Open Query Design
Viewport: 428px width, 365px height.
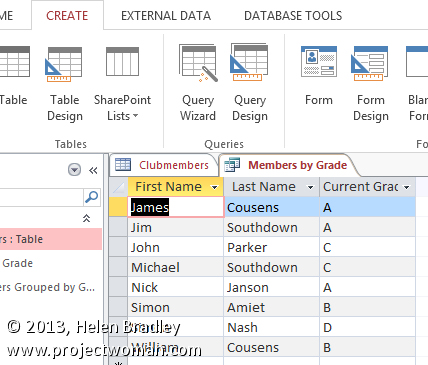click(x=250, y=83)
